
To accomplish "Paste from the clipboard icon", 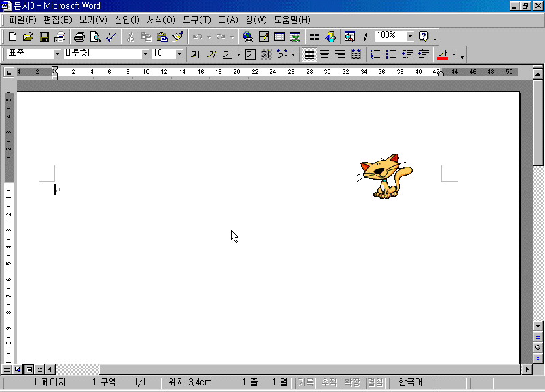I will coord(162,37).
